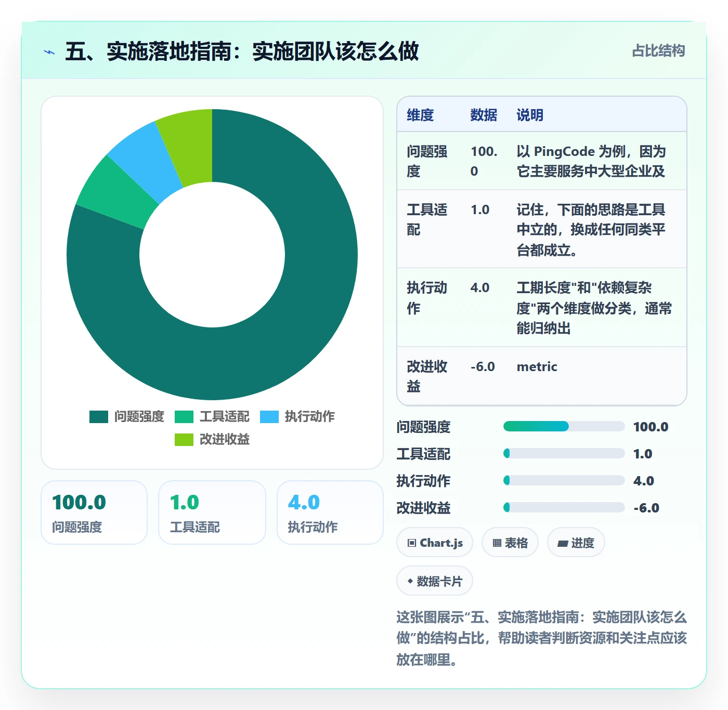Select the 进度 tag chip
The height and width of the screenshot is (710, 728).
tap(576, 543)
